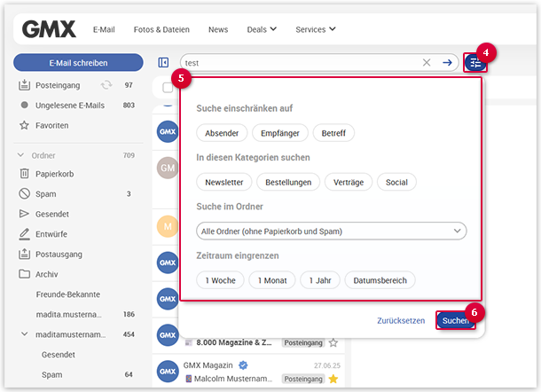Screen dimensions: 541x392
Task: Refresh the Posteingang with sync icon
Action: (x=106, y=85)
